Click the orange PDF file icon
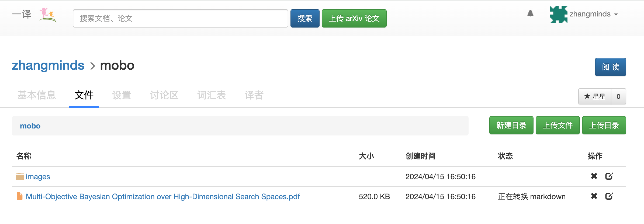This screenshot has height=224, width=644. coord(19,196)
